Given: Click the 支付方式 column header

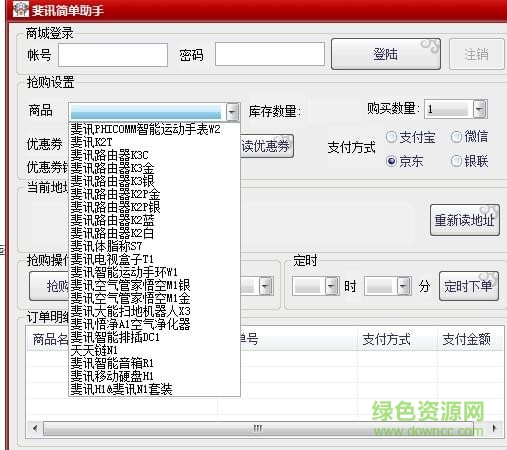Looking at the screenshot, I should tap(397, 339).
